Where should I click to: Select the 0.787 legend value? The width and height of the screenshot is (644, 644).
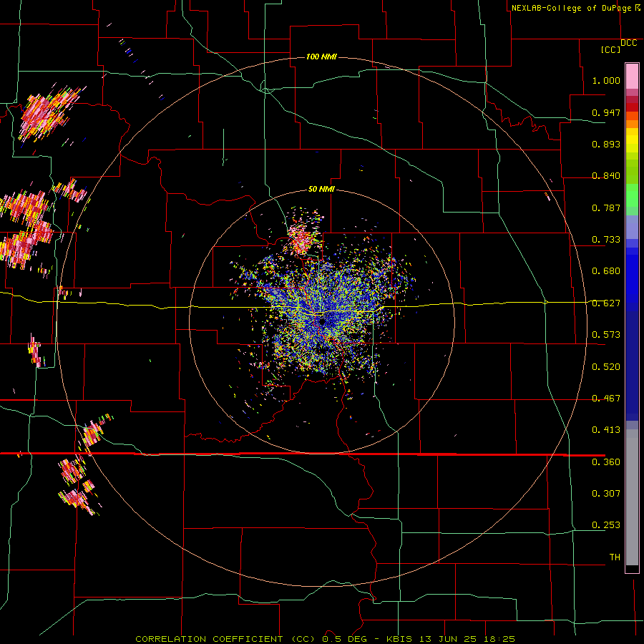606,208
